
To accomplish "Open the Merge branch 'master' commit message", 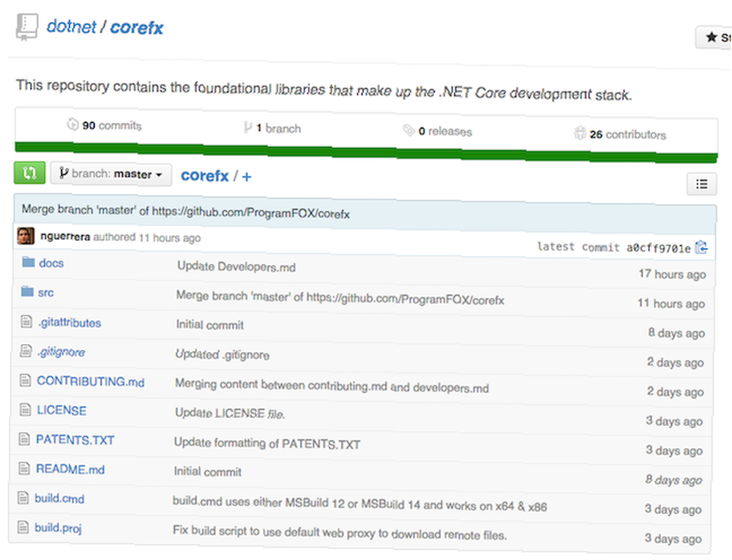I will pyautogui.click(x=185, y=212).
